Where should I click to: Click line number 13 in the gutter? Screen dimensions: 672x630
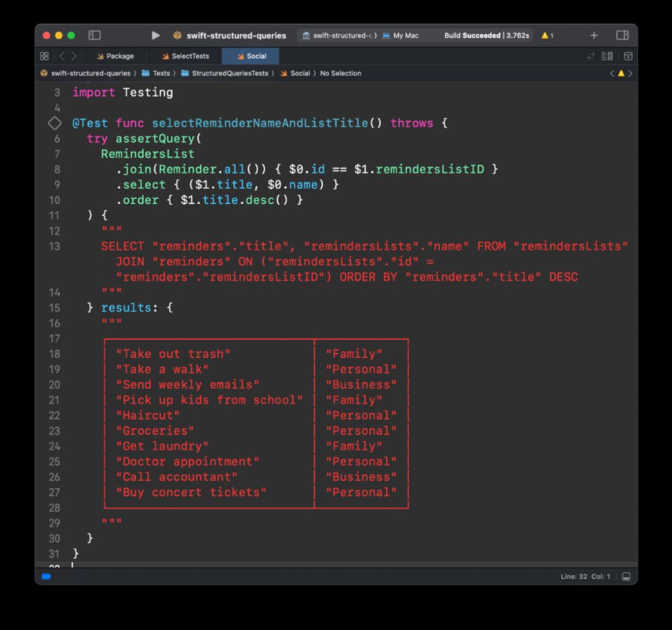tap(54, 246)
